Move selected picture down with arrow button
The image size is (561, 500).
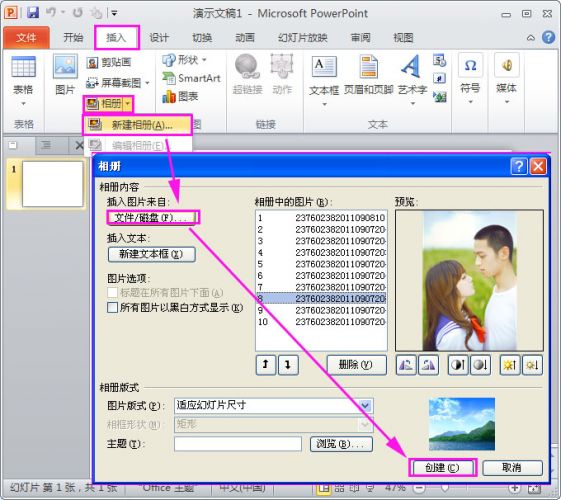pos(288,365)
